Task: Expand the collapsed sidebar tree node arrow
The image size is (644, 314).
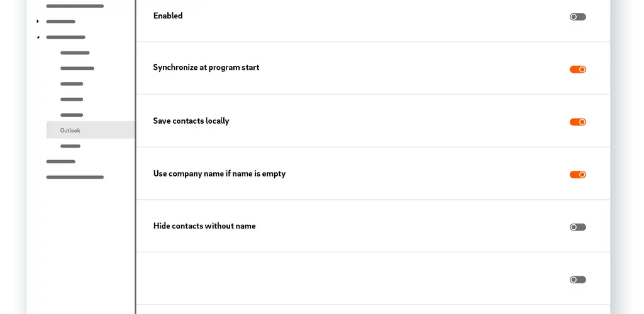Action: point(38,21)
